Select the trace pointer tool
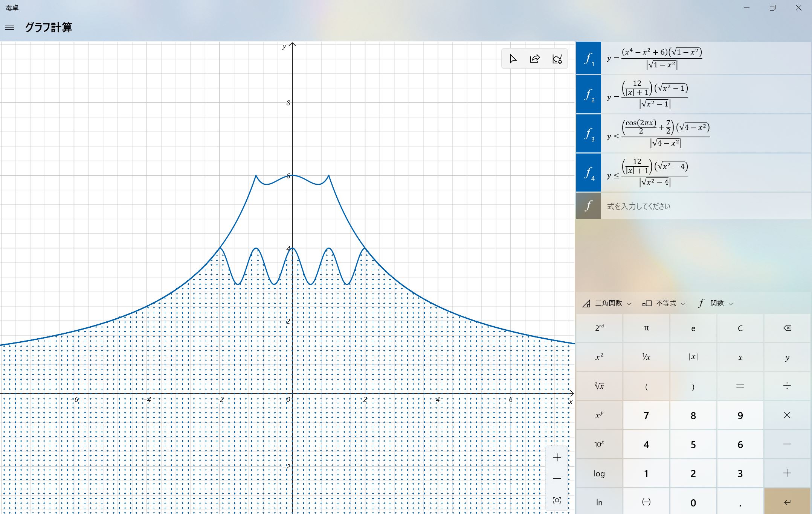The image size is (812, 514). 513,59
